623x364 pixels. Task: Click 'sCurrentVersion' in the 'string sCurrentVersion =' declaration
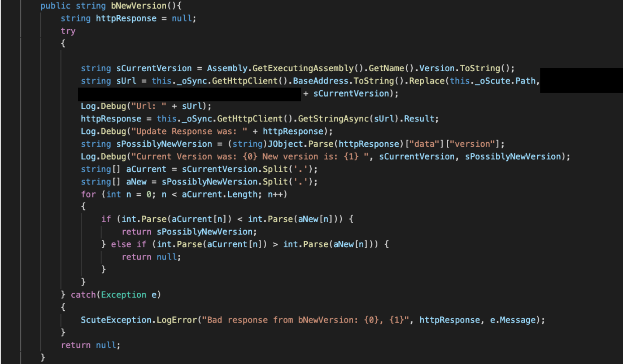point(154,69)
